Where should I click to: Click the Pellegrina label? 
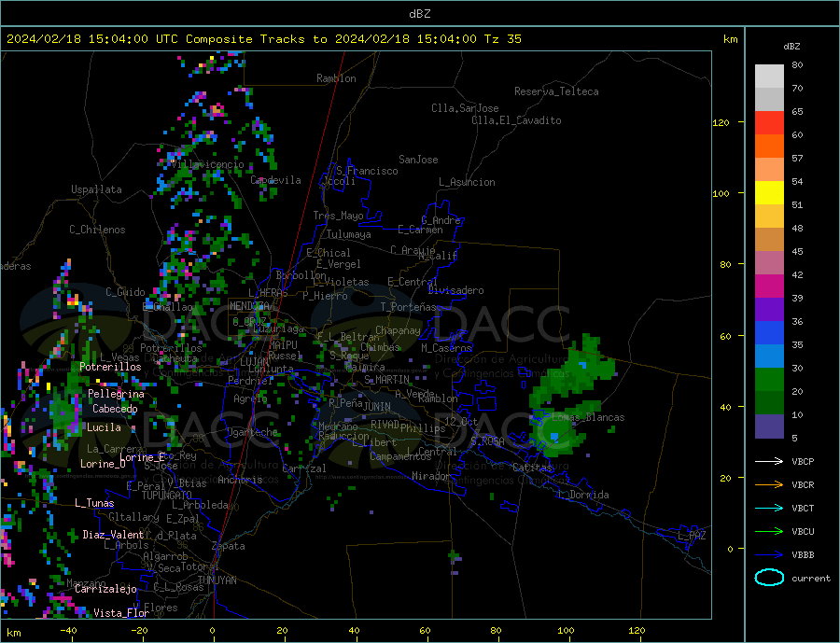click(117, 394)
